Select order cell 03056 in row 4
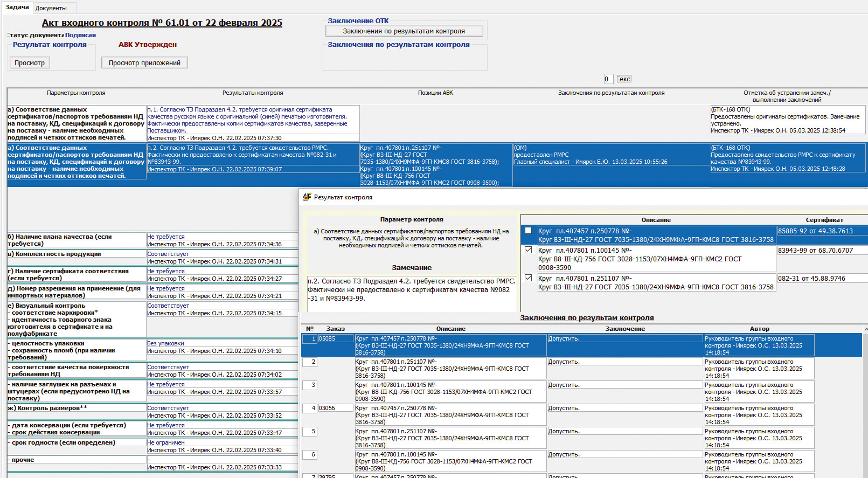Screen dimensions: 868x478 click(x=335, y=408)
